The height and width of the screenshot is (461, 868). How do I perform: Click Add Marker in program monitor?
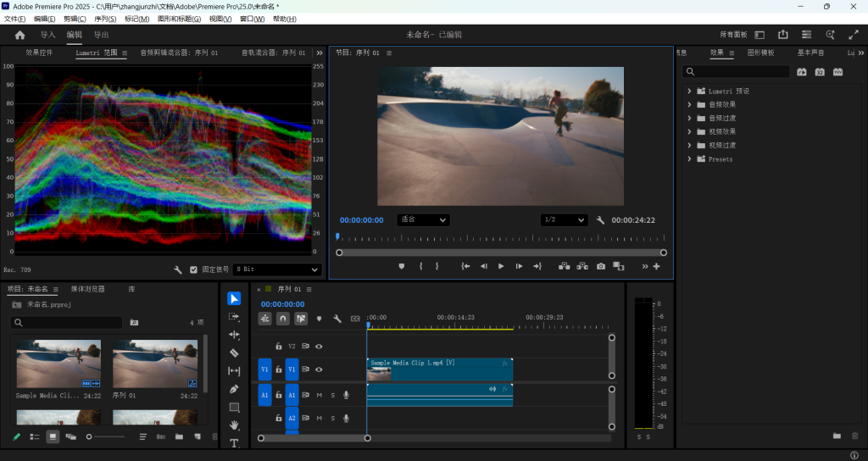coord(401,266)
